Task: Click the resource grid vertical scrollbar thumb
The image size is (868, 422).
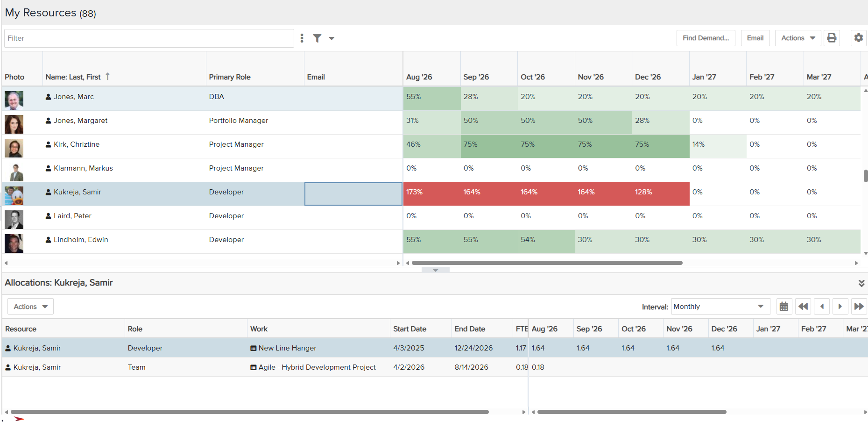Action: (865, 176)
